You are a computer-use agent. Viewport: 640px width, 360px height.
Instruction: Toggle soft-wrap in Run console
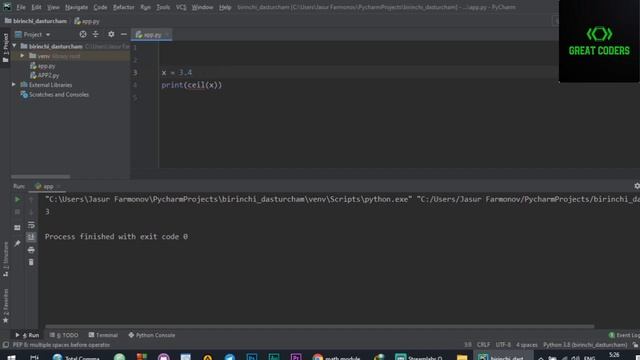[31, 225]
